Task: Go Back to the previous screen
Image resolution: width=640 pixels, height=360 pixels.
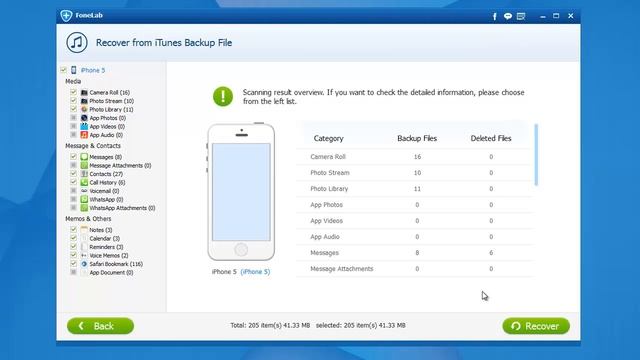Action: [100, 326]
